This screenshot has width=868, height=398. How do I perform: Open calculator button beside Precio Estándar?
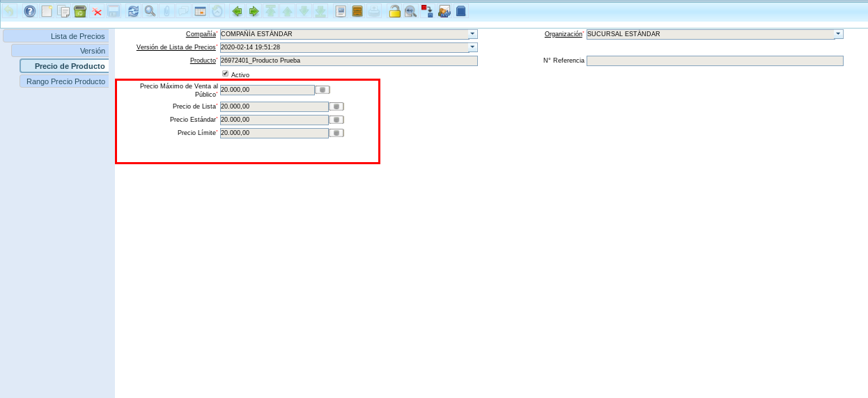click(336, 120)
